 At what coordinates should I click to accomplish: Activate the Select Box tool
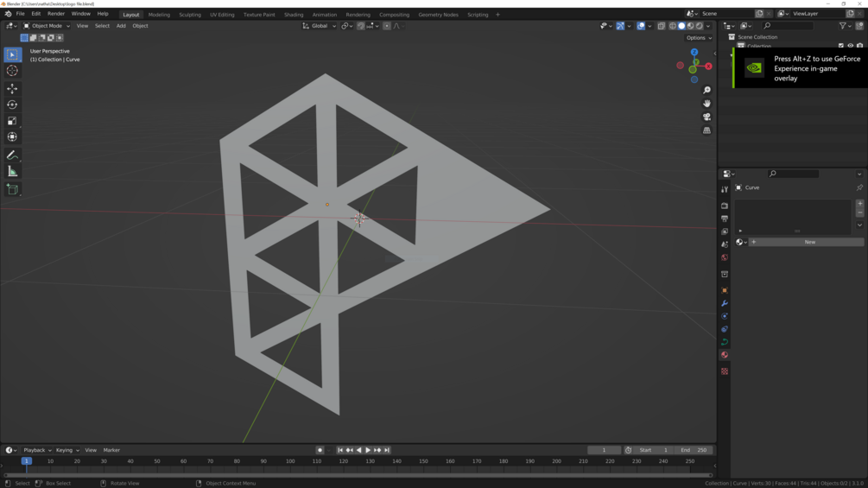click(12, 54)
